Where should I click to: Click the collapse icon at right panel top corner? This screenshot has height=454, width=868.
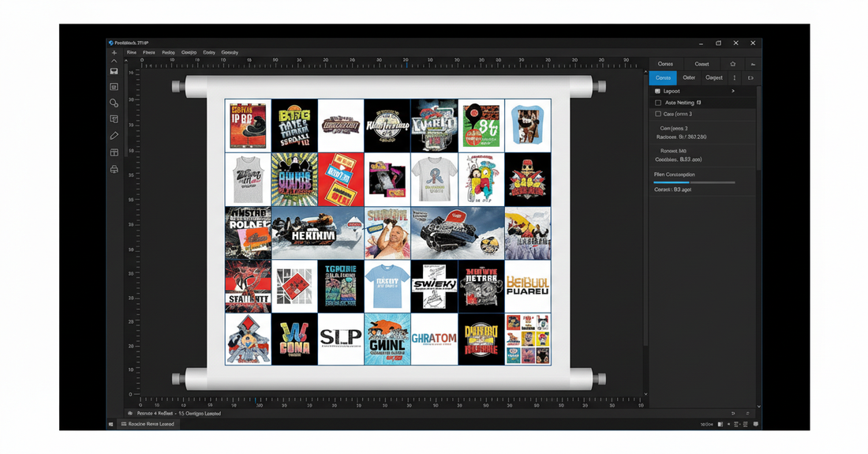[x=753, y=64]
